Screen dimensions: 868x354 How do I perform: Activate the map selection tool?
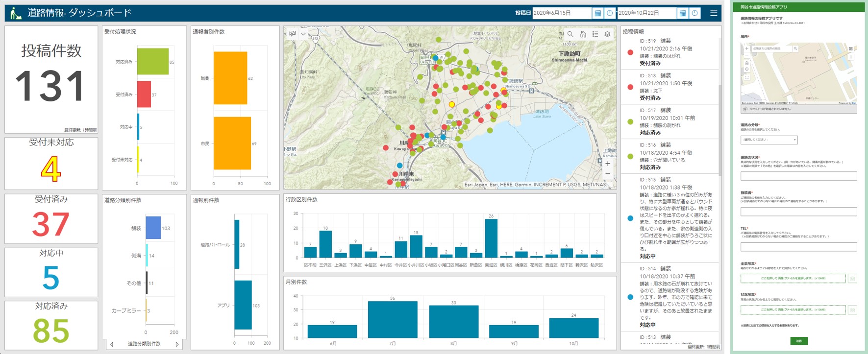point(293,34)
